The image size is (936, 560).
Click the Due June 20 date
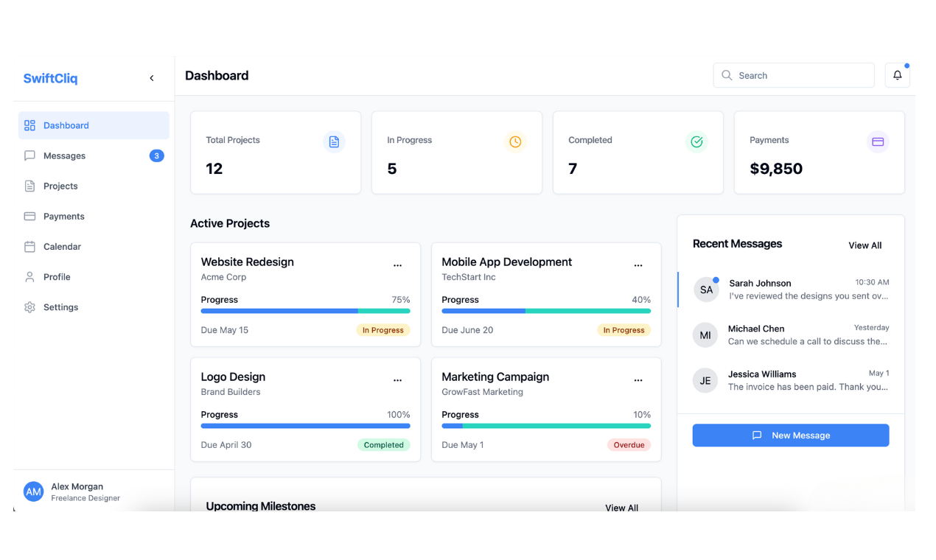click(467, 330)
